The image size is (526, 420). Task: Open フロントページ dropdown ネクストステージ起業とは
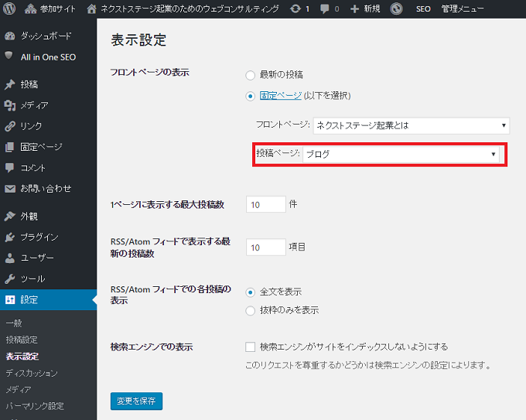[412, 125]
